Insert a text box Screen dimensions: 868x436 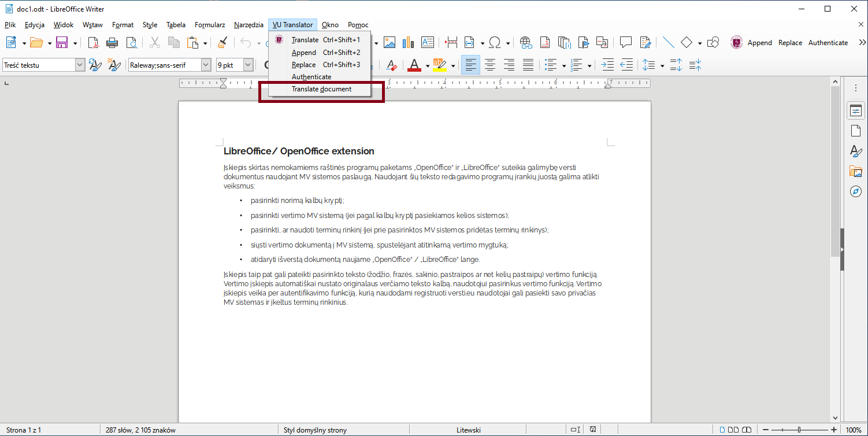(428, 42)
